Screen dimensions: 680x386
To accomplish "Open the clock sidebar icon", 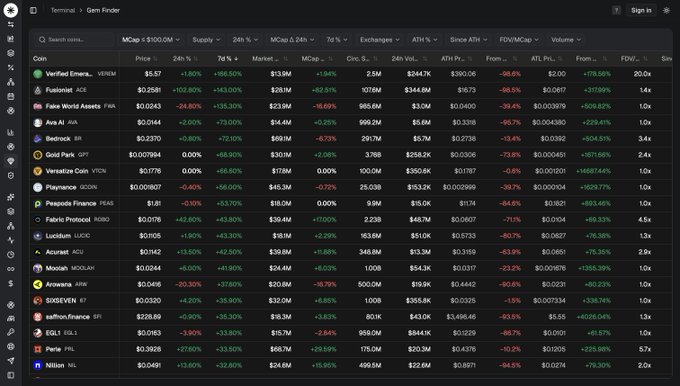I will point(10,255).
